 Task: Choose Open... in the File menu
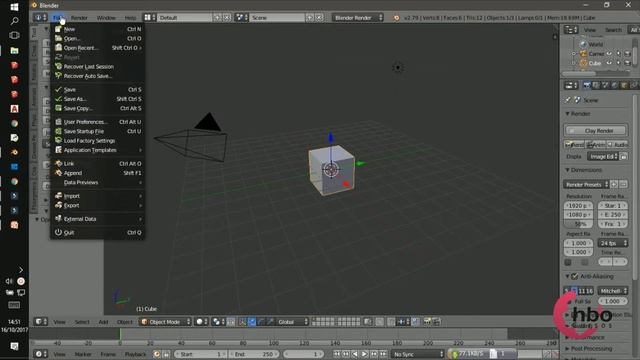click(98, 38)
